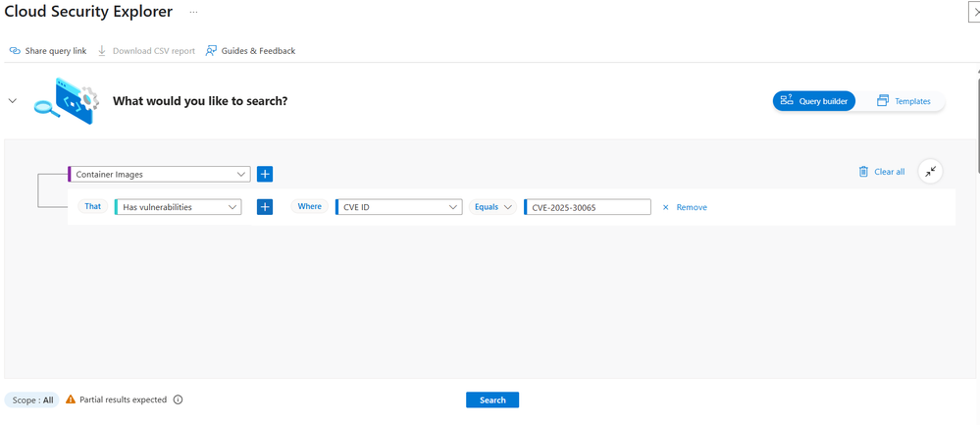This screenshot has height=425, width=980.
Task: Open the Container Images dropdown
Action: (x=159, y=175)
